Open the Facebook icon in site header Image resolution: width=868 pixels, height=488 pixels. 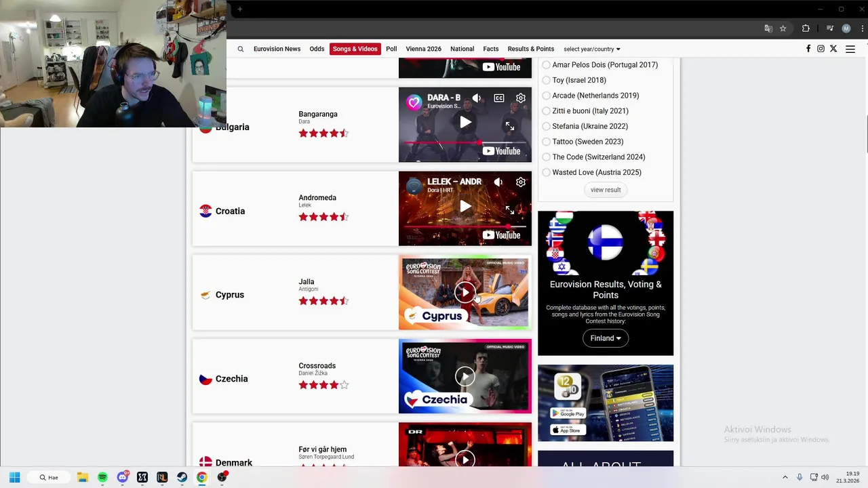808,49
